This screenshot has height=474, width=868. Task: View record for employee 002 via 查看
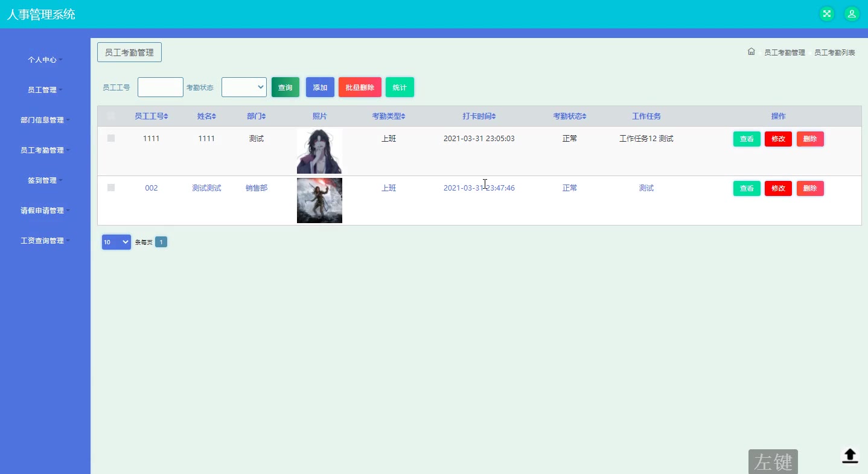pos(747,188)
